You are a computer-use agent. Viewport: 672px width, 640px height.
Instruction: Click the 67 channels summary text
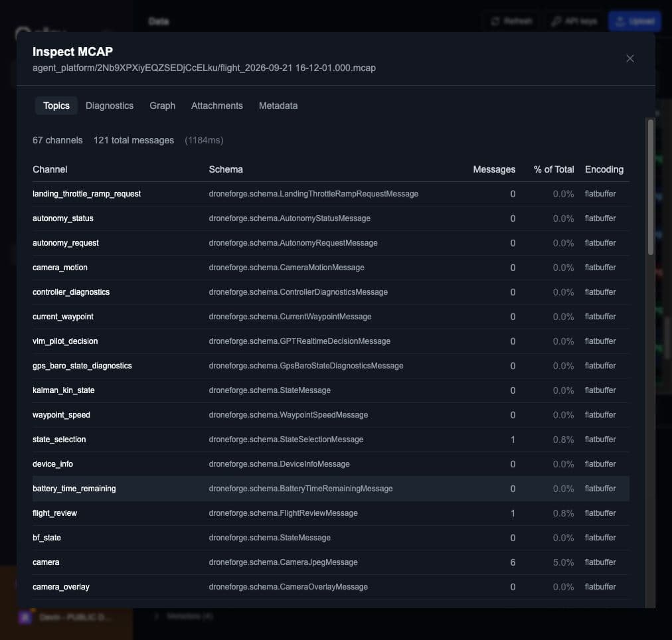coord(57,140)
